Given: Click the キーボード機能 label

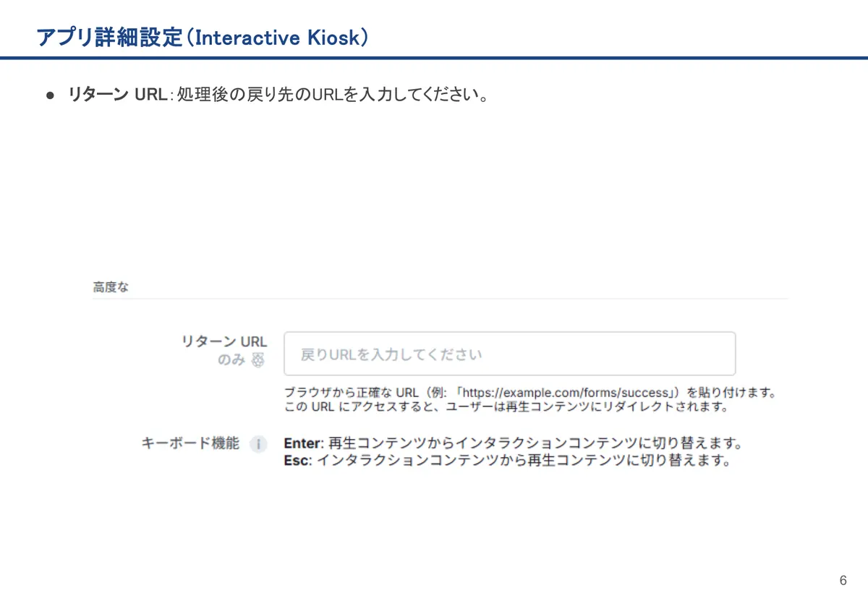Looking at the screenshot, I should click(x=190, y=443).
